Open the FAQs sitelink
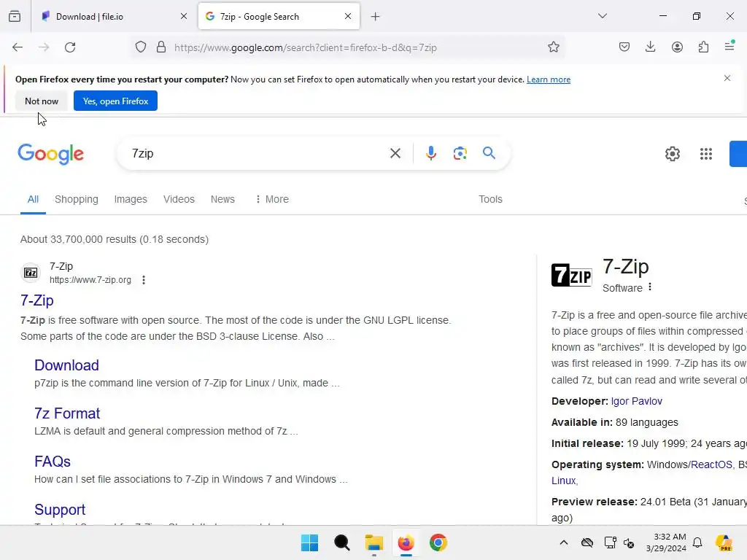The height and width of the screenshot is (560, 747). tap(53, 462)
